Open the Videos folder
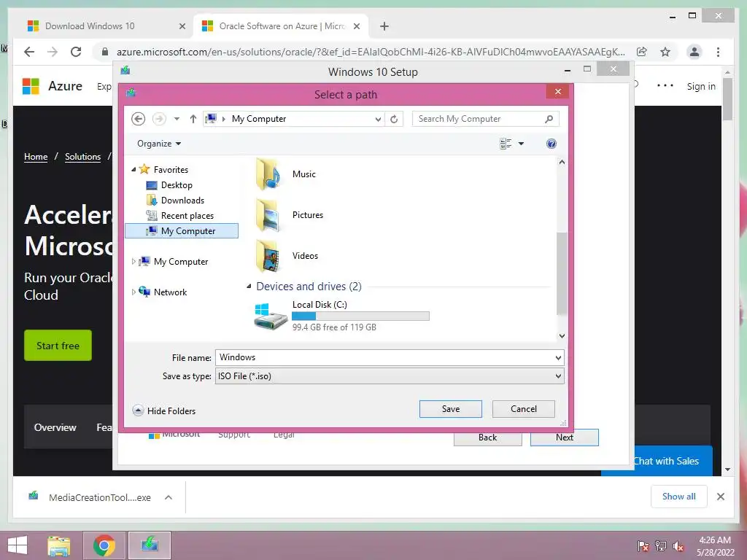The height and width of the screenshot is (560, 747). (x=286, y=256)
